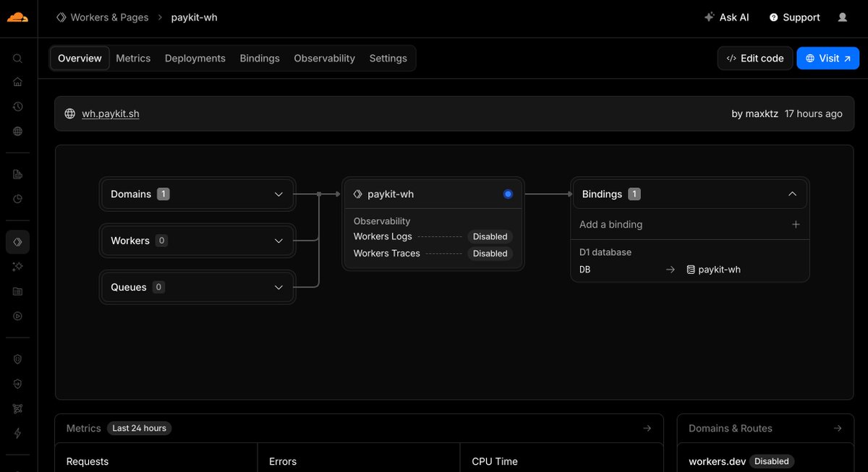The width and height of the screenshot is (868, 472).
Task: Open Metrics details via arrow icon
Action: point(647,428)
